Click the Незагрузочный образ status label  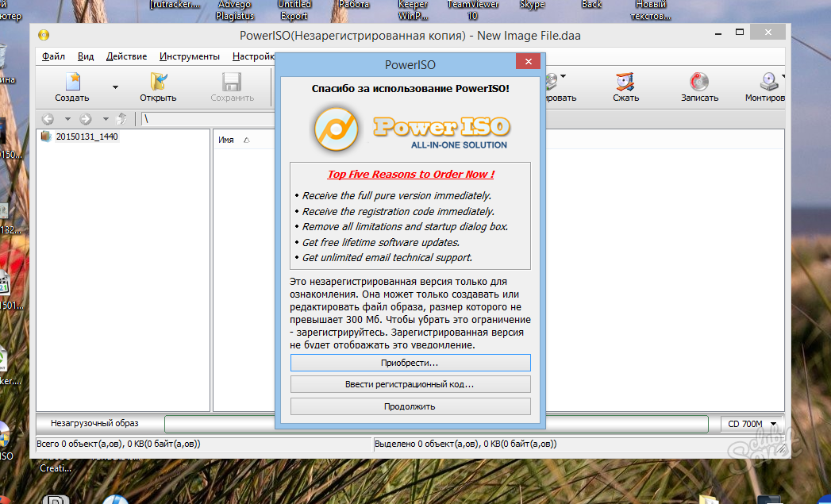coord(94,424)
